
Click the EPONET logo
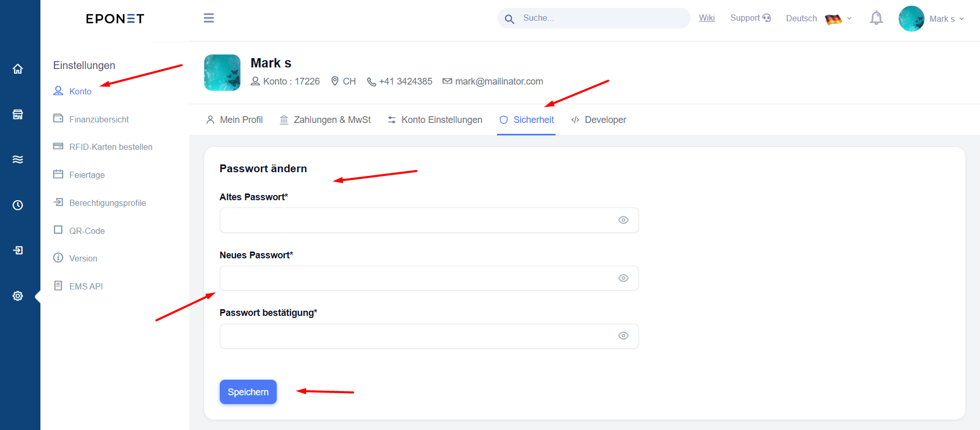pyautogui.click(x=115, y=19)
